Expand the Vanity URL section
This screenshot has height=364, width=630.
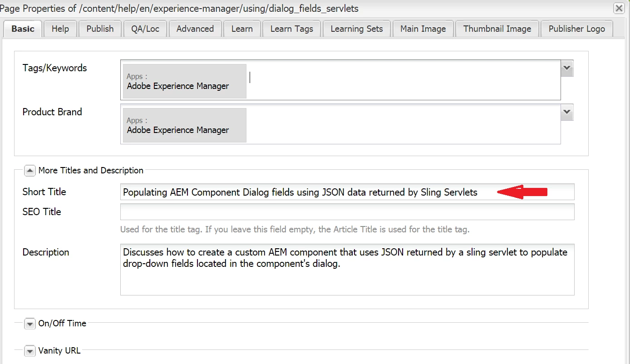30,351
